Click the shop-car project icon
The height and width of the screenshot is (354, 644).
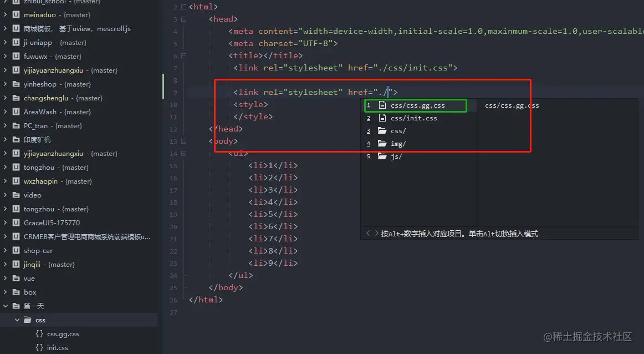[x=16, y=250]
